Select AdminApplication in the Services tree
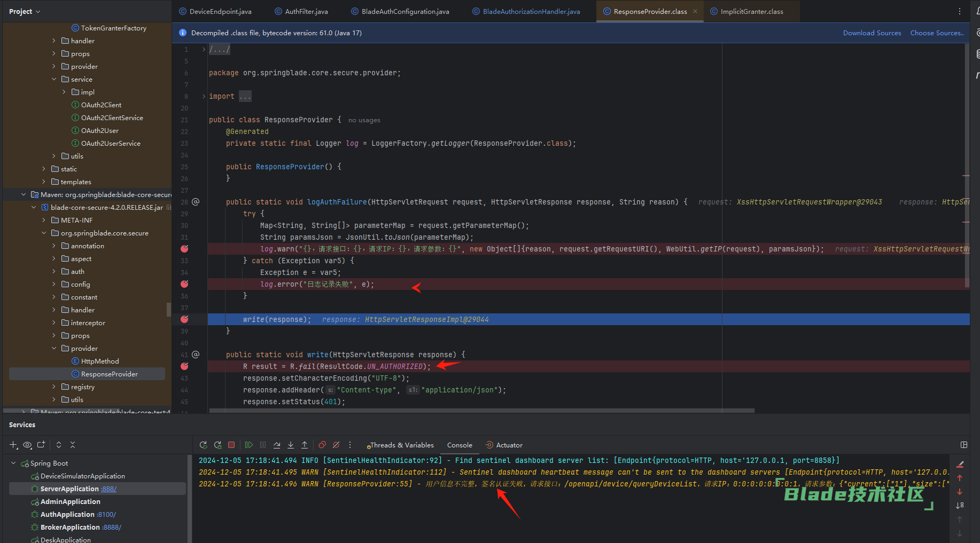Viewport: 980px width, 543px height. click(x=71, y=501)
